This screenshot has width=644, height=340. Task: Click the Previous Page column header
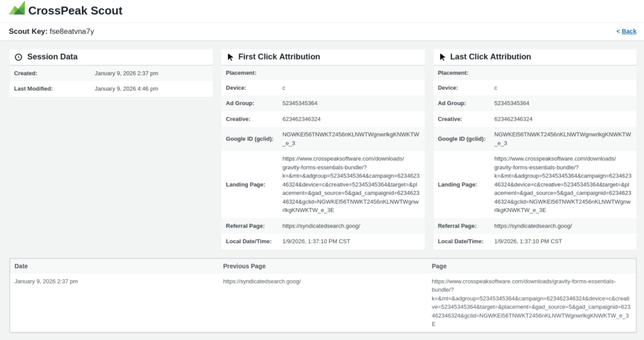[244, 266]
